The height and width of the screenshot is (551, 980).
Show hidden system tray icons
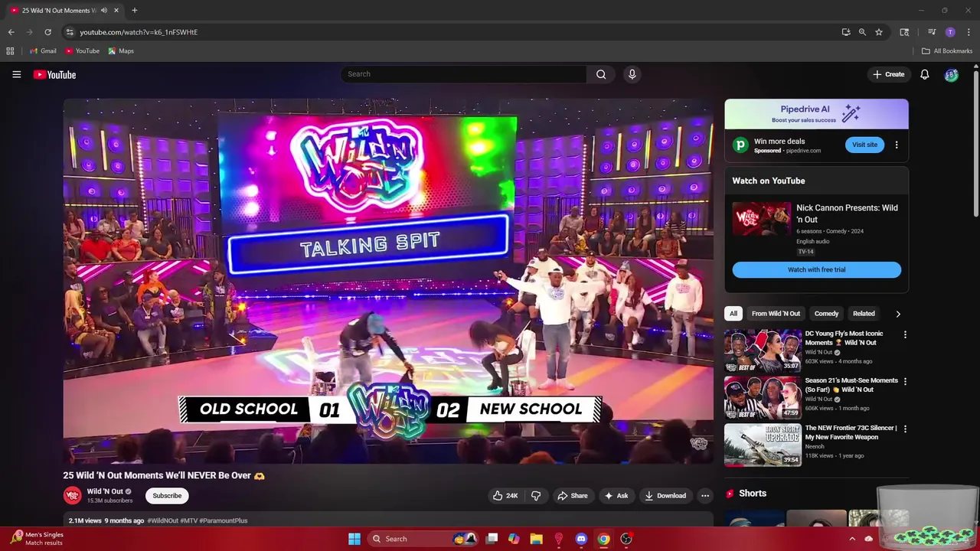(x=852, y=539)
